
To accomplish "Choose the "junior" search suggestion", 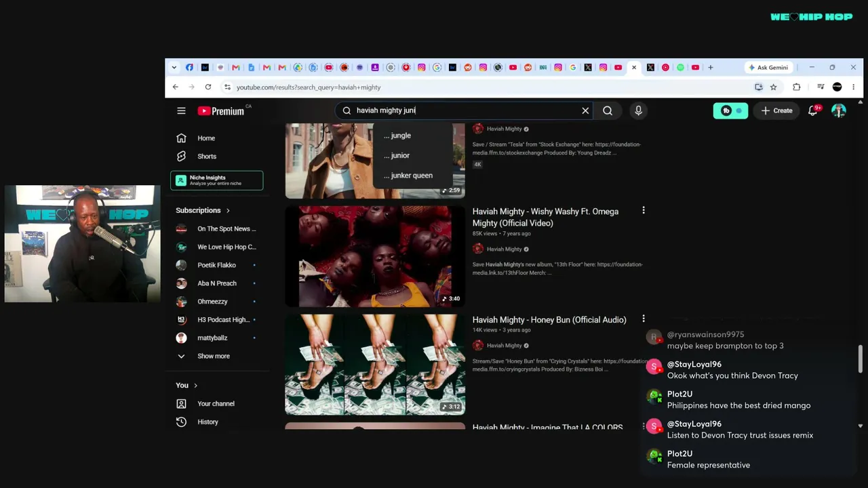I will pos(412,155).
